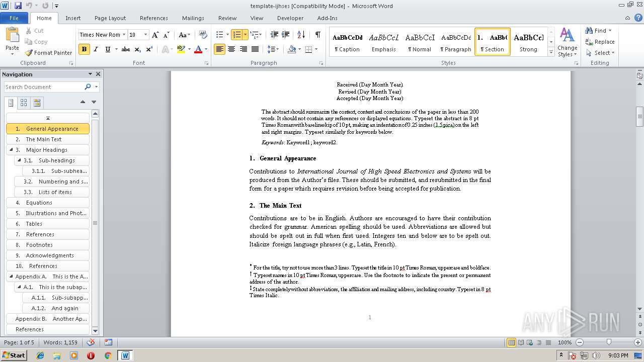Image resolution: width=644 pixels, height=362 pixels.
Task: Click Change Styles button
Action: click(568, 42)
